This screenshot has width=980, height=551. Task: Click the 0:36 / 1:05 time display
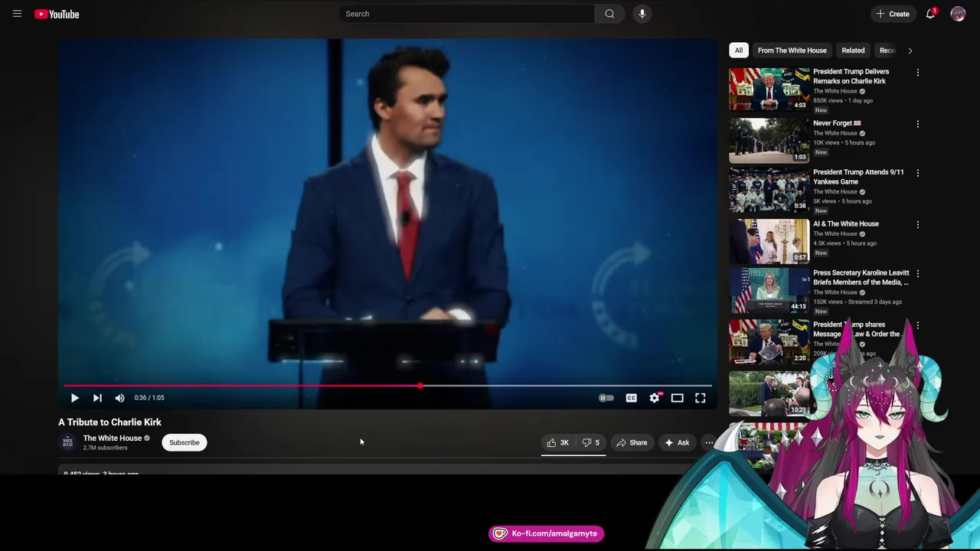click(149, 398)
